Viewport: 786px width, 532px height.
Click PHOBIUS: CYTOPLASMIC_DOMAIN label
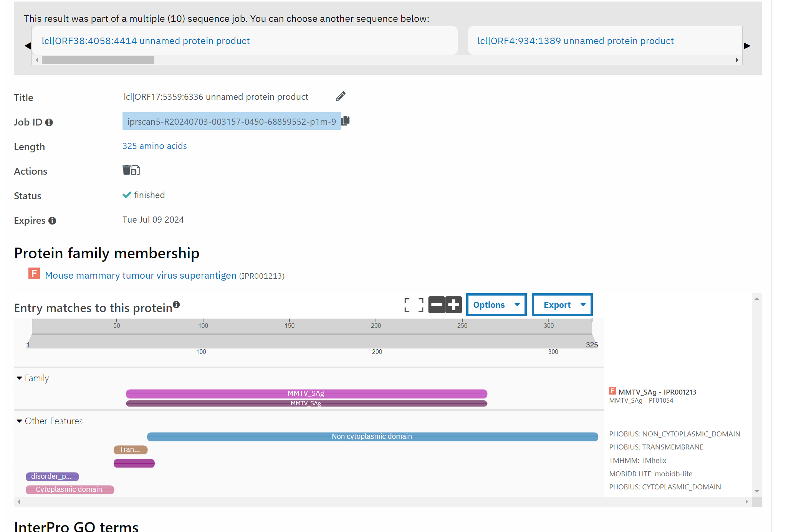(x=665, y=487)
